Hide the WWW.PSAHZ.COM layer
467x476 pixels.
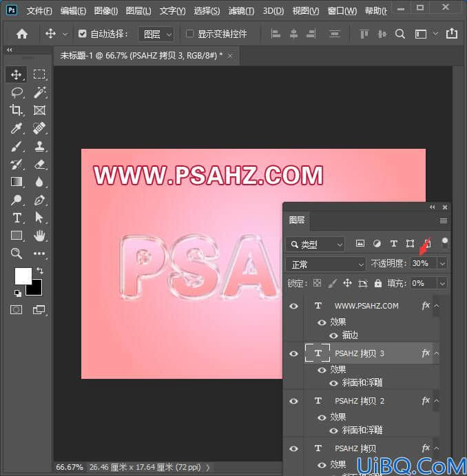click(x=293, y=306)
